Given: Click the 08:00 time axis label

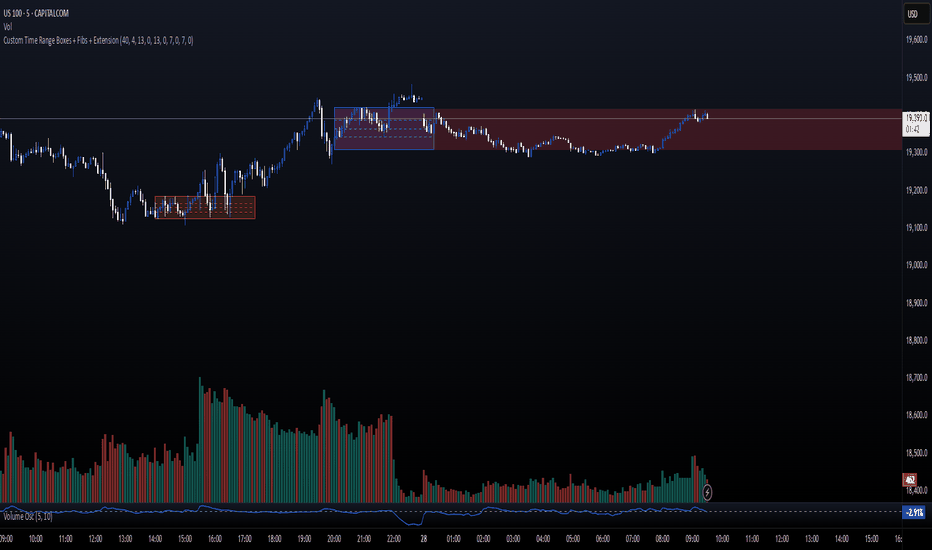Looking at the screenshot, I should (662, 539).
